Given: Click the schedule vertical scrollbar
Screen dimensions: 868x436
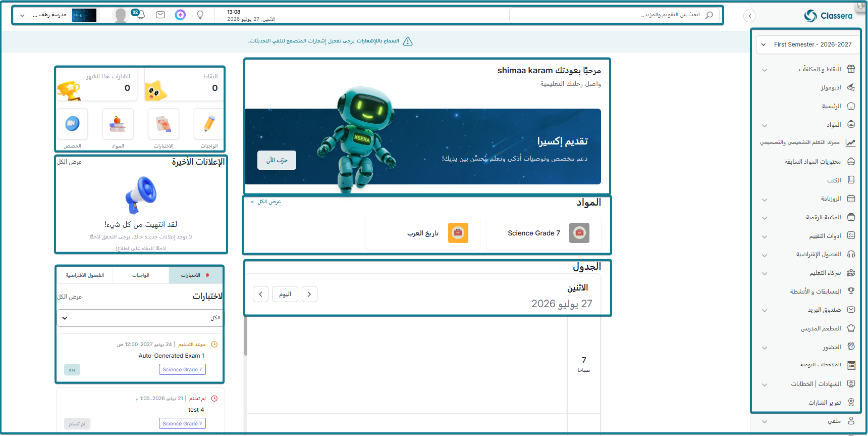Looking at the screenshot, I should pos(246,336).
